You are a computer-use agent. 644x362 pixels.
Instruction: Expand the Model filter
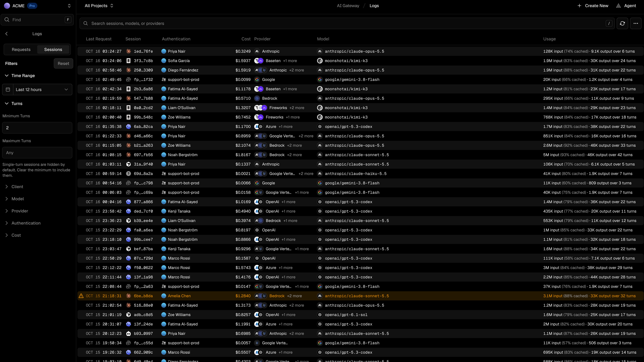point(15,199)
